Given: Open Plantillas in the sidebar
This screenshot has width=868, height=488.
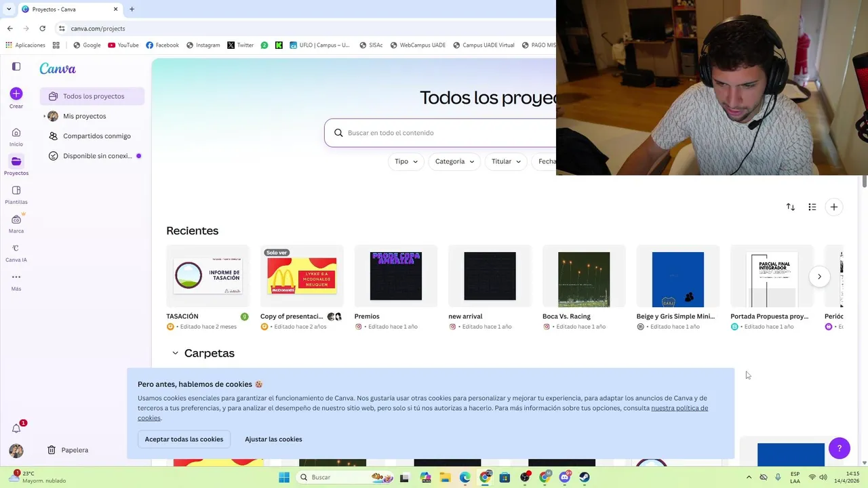Looking at the screenshot, I should tap(16, 195).
